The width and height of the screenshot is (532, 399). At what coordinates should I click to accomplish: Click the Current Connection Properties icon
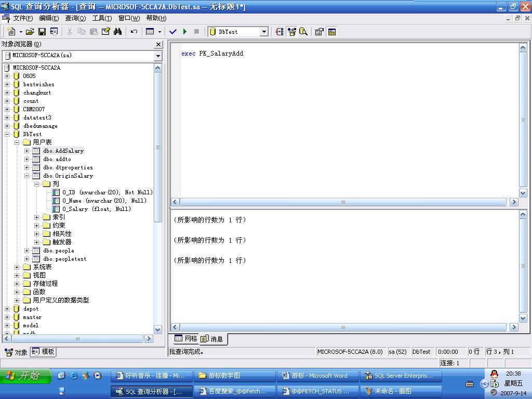click(320, 32)
